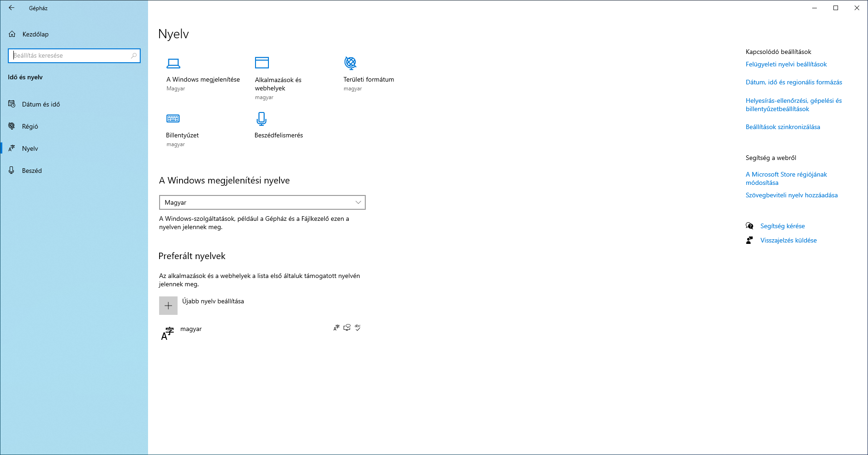Click the back arrow in title bar
This screenshot has height=455, width=868.
[12, 8]
